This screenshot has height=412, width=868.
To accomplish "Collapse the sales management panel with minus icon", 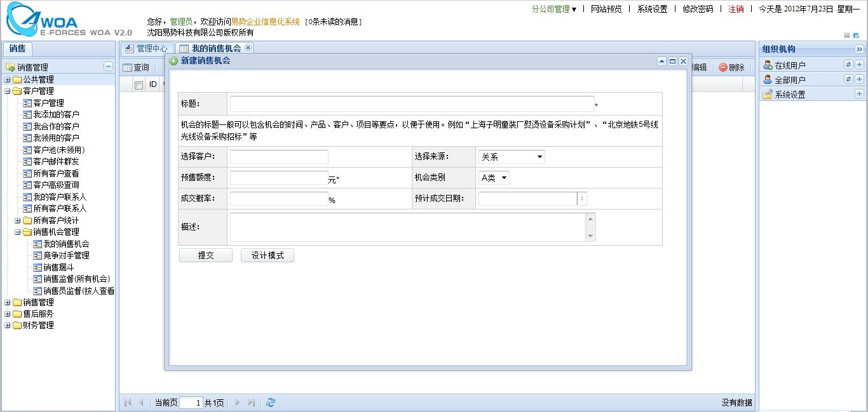I will (108, 67).
